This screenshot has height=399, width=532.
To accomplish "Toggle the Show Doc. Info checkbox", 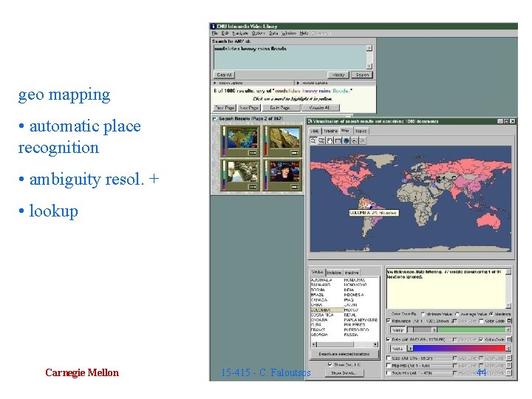I will point(330,365).
